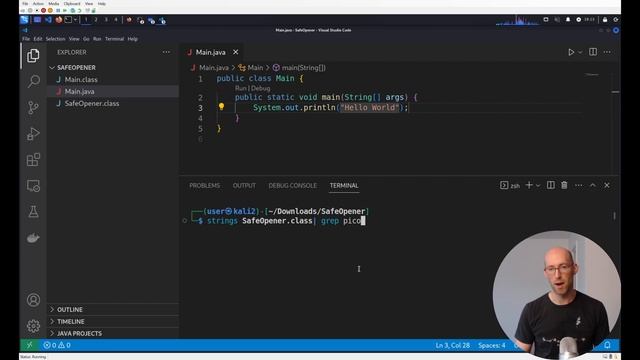Click the remote window indicator in status bar
This screenshot has width=640, height=360.
pos(29,345)
